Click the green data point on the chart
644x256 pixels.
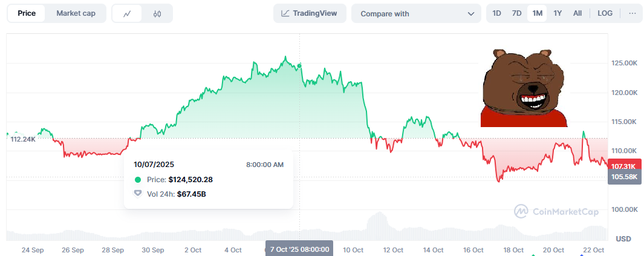tap(299, 65)
